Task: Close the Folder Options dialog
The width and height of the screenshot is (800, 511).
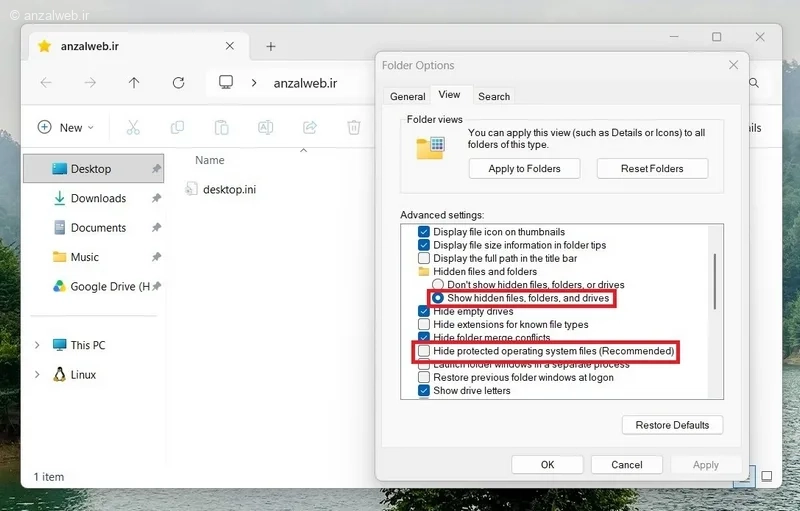Action: point(733,65)
